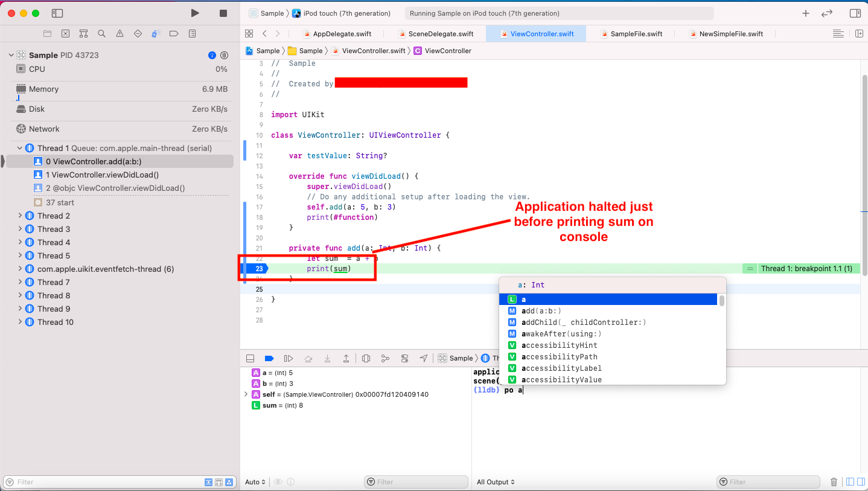
Task: Simulate location arrow icon
Action: [424, 358]
